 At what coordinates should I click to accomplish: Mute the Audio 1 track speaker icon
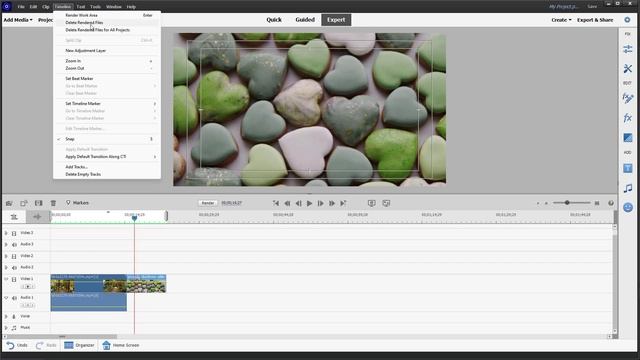click(14, 298)
